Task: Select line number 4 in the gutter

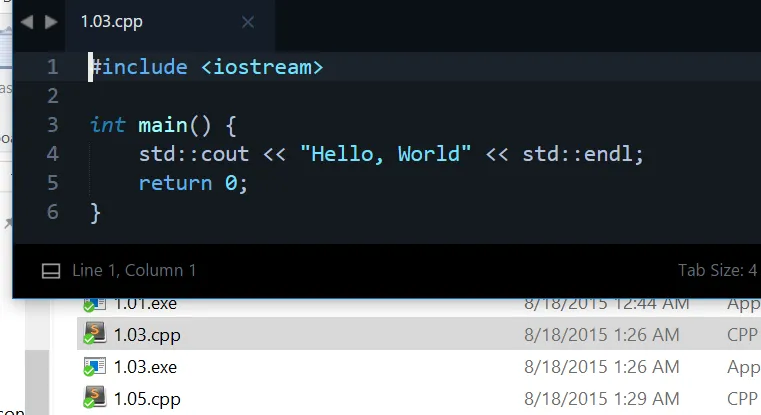Action: (52, 154)
